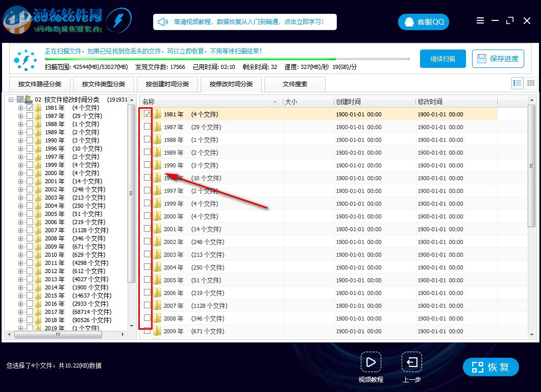Click the 继续扫描 button
The width and height of the screenshot is (541, 392).
coord(443,59)
